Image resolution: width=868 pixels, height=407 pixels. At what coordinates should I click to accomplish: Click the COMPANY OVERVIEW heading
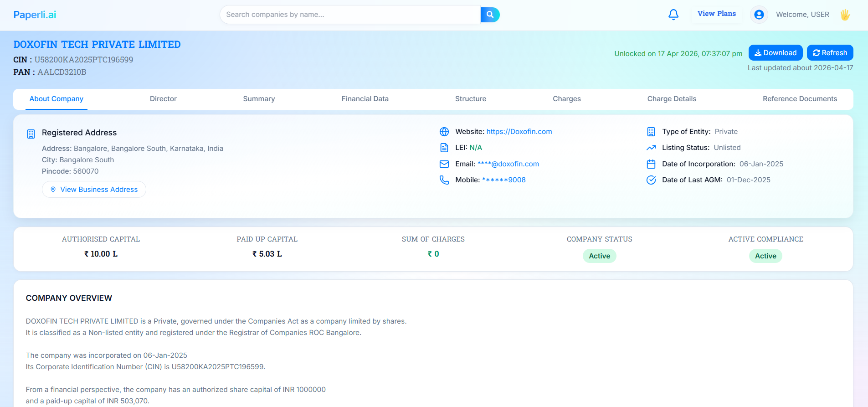[x=69, y=298]
